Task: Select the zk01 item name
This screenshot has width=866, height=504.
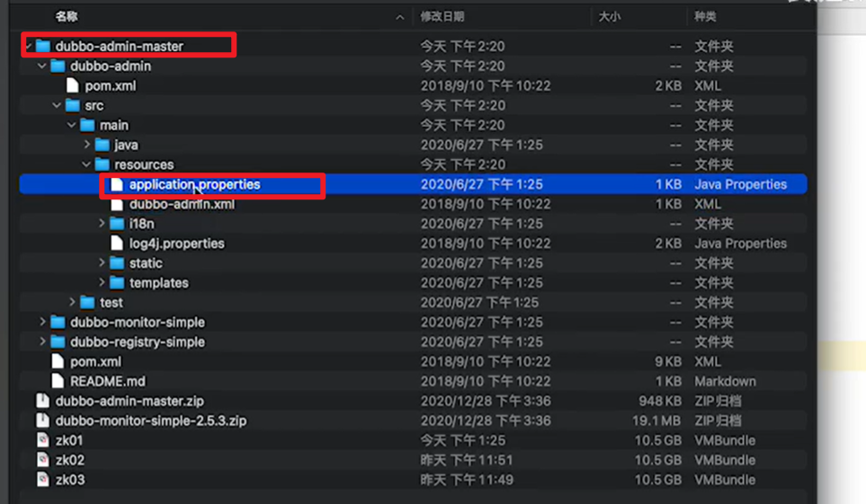Action: click(69, 440)
